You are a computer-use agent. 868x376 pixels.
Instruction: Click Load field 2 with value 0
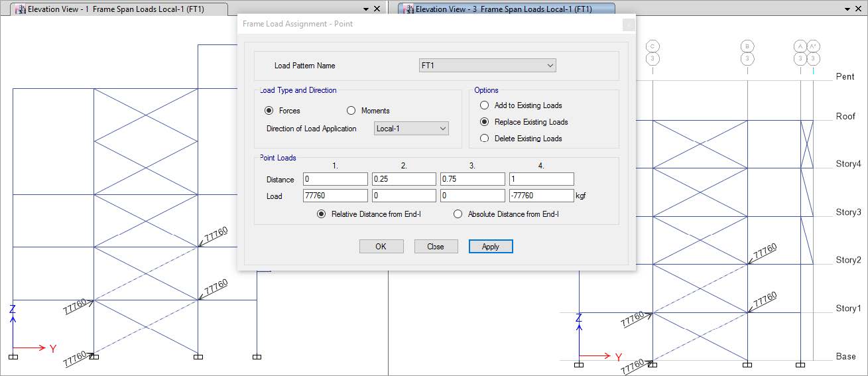[404, 196]
